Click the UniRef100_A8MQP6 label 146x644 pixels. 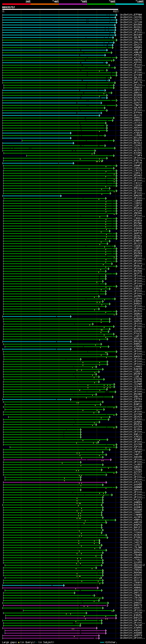tap(131, 48)
